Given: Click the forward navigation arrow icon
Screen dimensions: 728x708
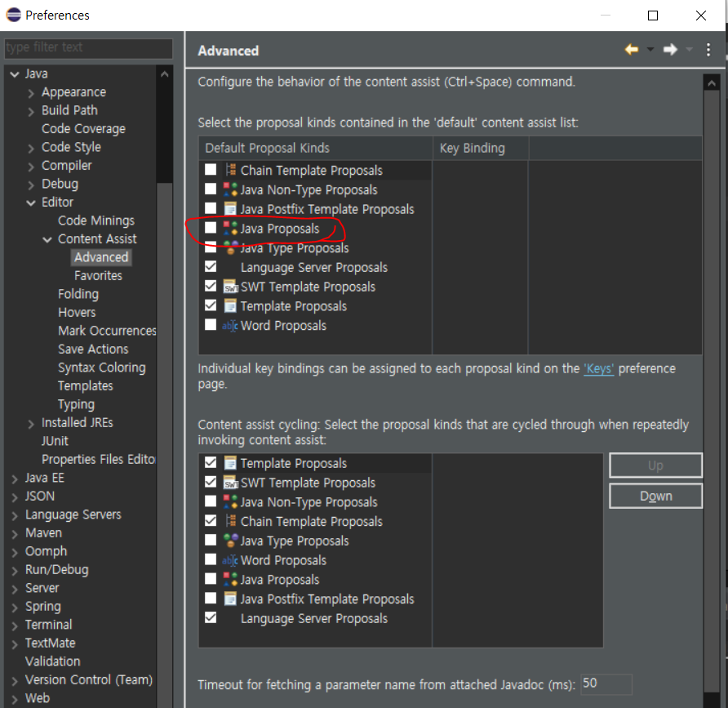Looking at the screenshot, I should tap(670, 49).
